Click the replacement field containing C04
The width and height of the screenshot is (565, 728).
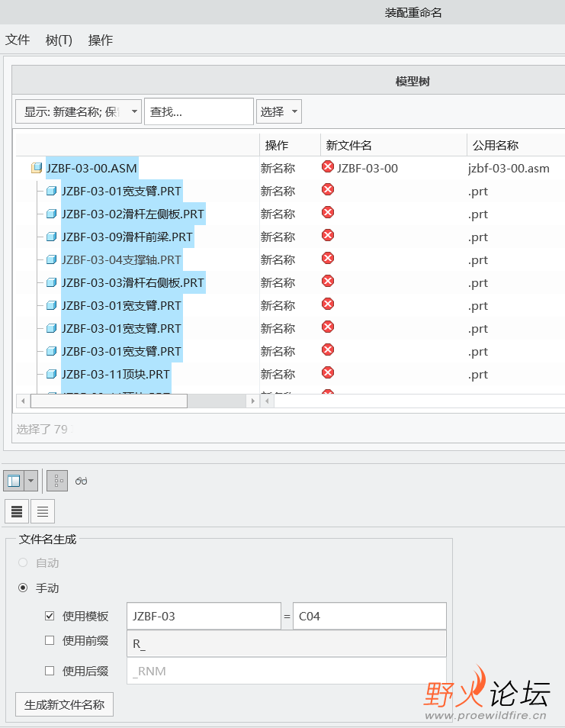[x=370, y=616]
